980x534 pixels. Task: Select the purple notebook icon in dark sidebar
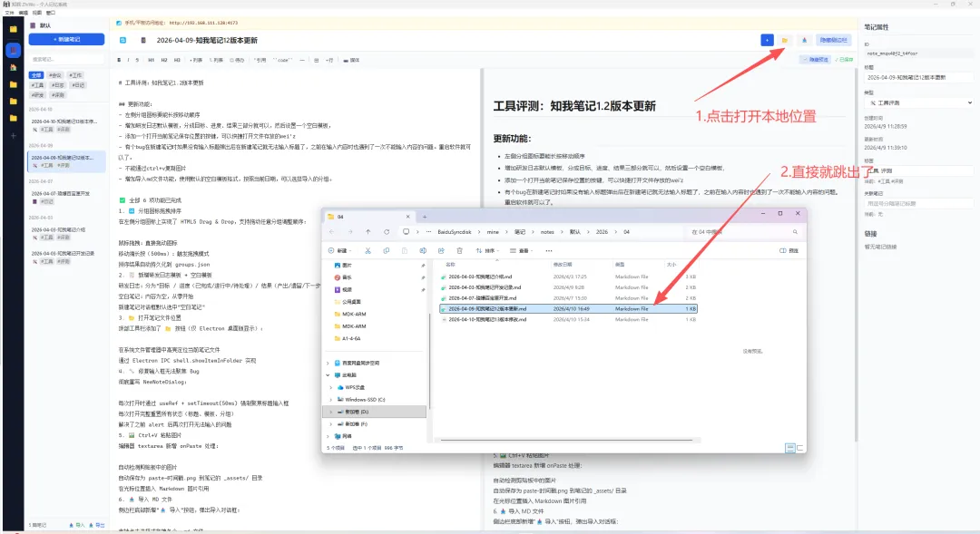click(13, 49)
